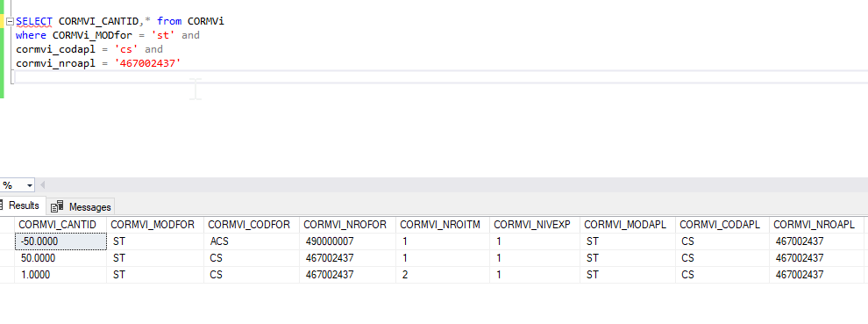Click the 490000007 cell
This screenshot has width=868, height=324.
click(347, 241)
